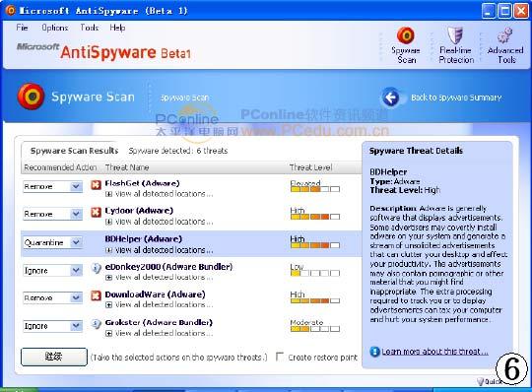
Task: Click the Learn more about this threat link
Action: 434,352
